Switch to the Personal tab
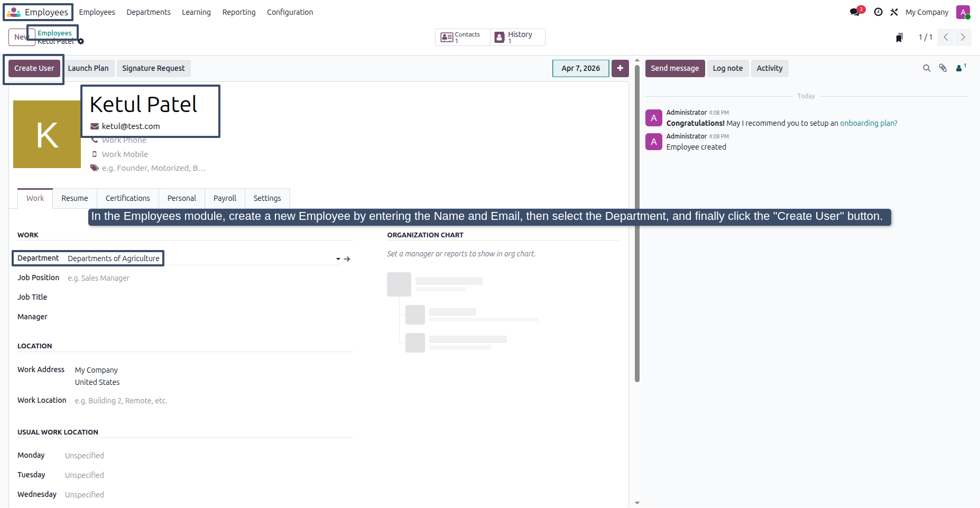980x508 pixels. click(x=181, y=198)
